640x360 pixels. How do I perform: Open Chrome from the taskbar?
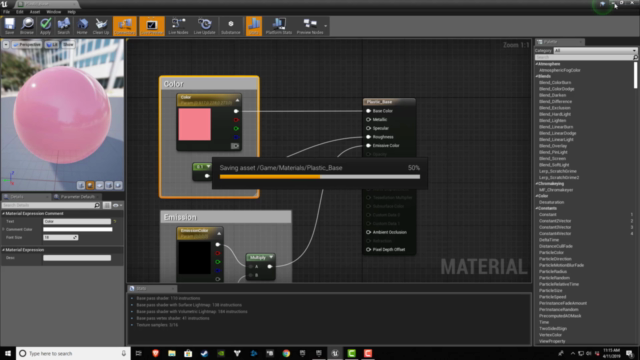click(286, 353)
